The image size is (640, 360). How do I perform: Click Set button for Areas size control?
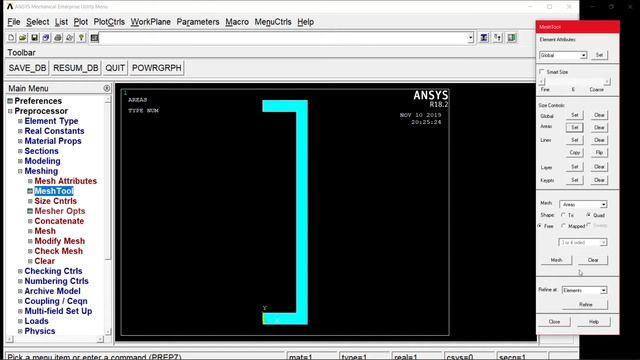[575, 127]
